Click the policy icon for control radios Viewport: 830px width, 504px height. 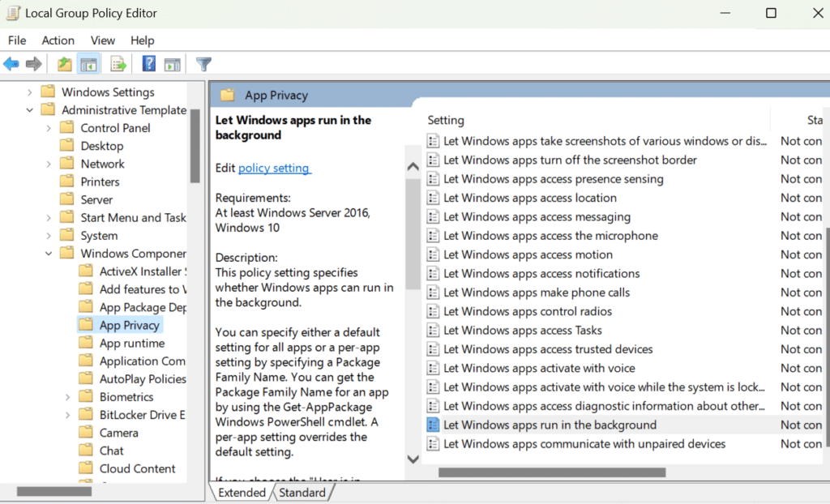[x=433, y=311]
